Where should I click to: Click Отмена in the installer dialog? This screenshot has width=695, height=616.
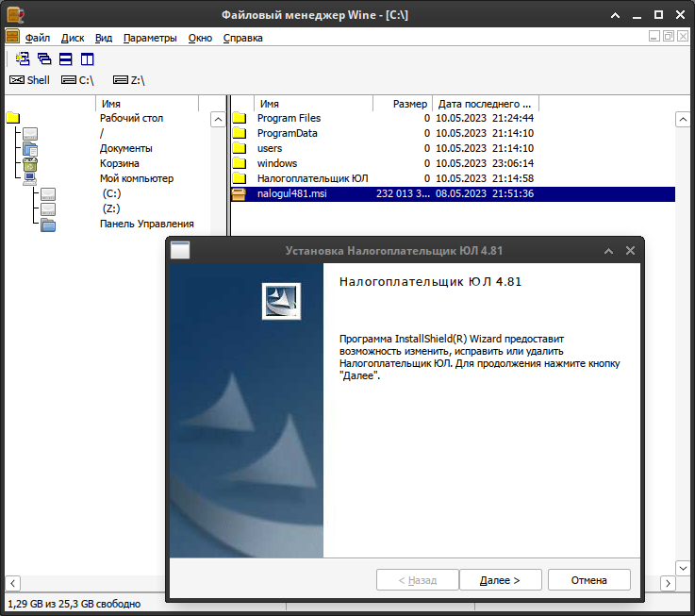589,580
